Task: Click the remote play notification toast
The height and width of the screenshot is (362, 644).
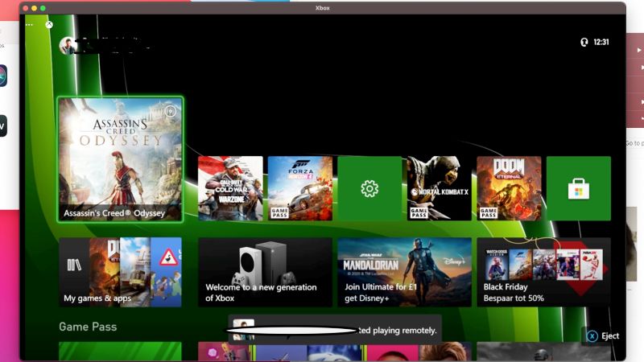Action: pyautogui.click(x=335, y=329)
